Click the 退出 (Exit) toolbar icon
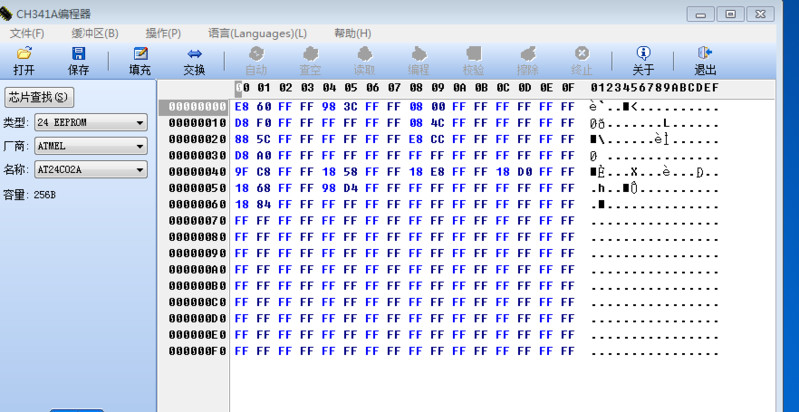Image resolution: width=799 pixels, height=412 pixels. [x=705, y=60]
